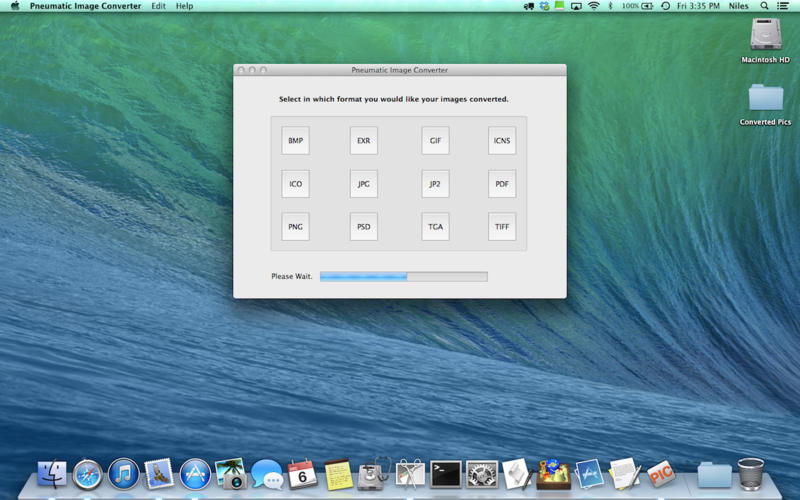Open the Edit menu

click(x=159, y=6)
